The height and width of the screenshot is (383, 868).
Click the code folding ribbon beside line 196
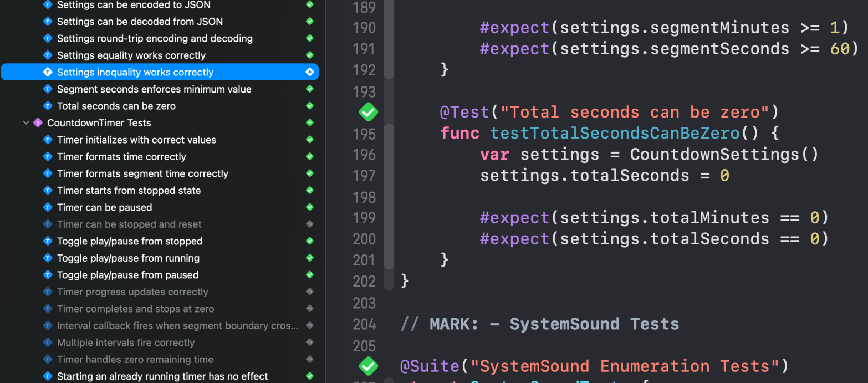[x=389, y=155]
